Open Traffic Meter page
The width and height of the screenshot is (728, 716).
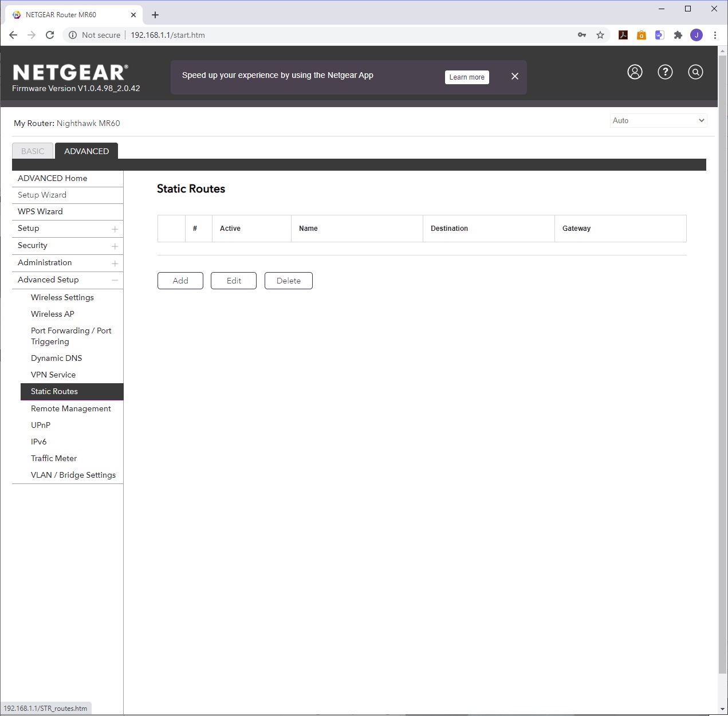tap(54, 458)
